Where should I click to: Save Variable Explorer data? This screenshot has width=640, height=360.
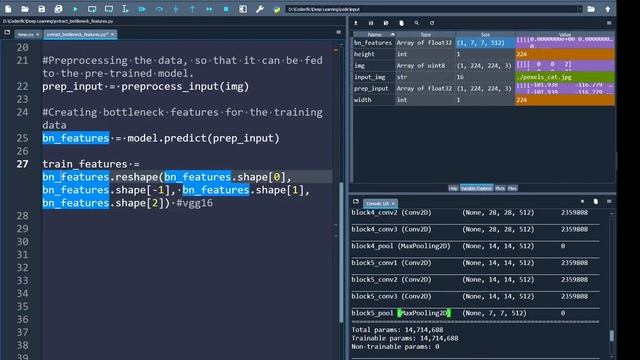(x=371, y=23)
